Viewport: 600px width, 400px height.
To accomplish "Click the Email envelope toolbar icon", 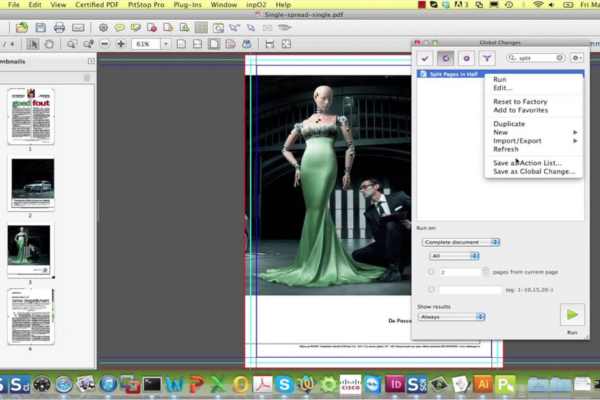I will (78, 28).
